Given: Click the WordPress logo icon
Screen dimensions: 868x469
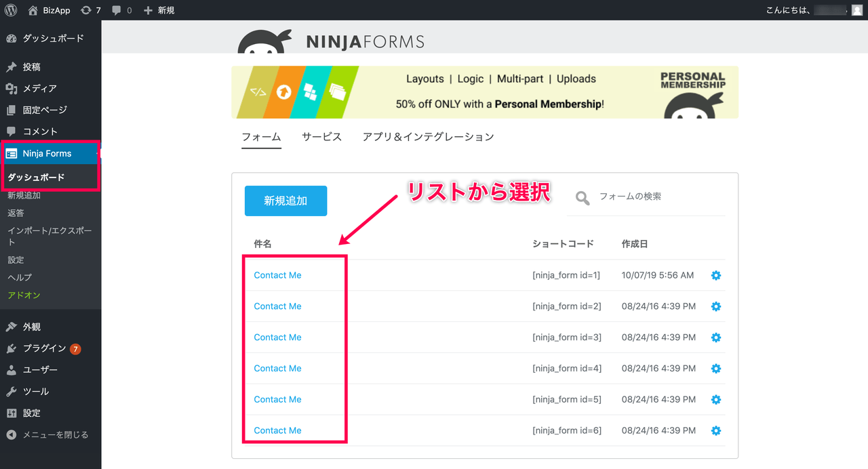Looking at the screenshot, I should point(12,10).
